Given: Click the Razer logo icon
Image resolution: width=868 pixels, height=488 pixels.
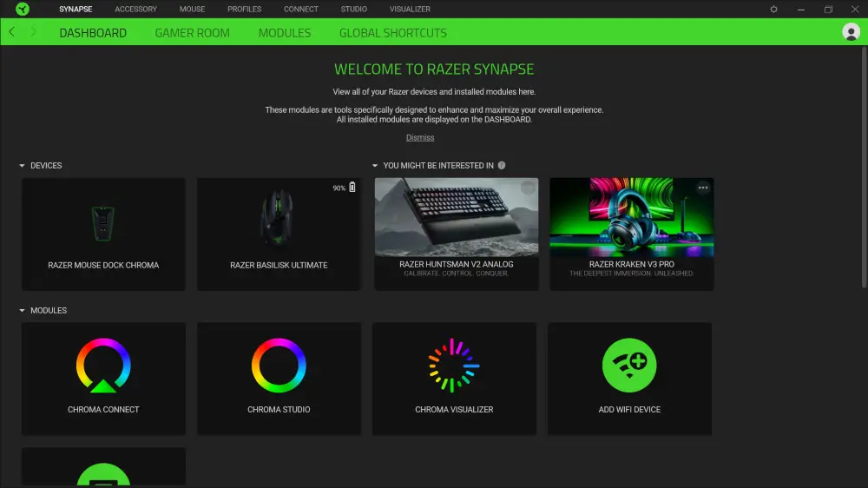Looking at the screenshot, I should tap(23, 9).
